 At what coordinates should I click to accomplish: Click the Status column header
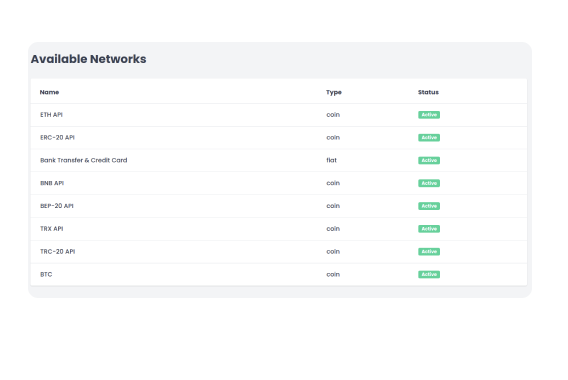[428, 92]
